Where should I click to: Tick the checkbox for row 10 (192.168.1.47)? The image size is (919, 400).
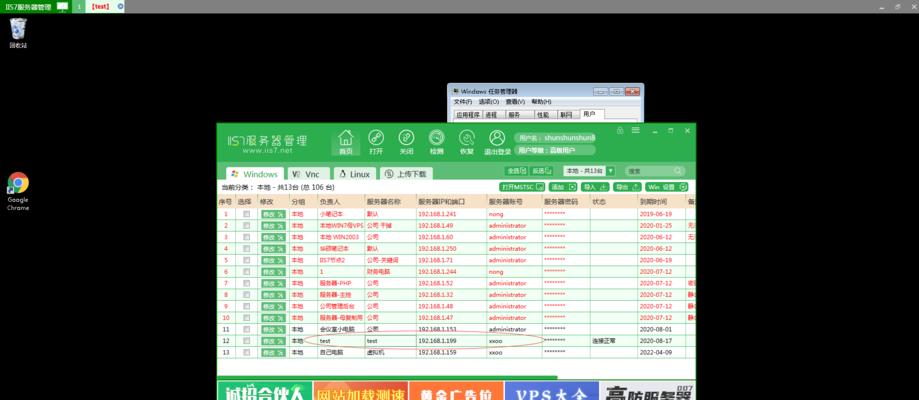[247, 317]
